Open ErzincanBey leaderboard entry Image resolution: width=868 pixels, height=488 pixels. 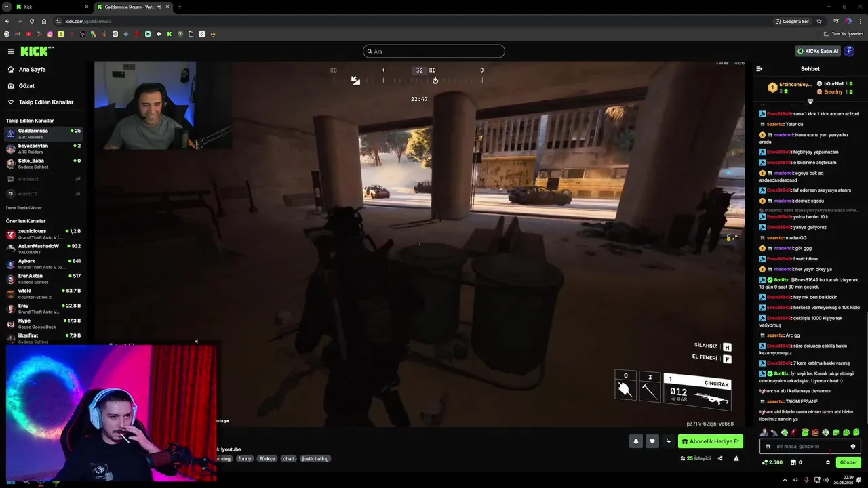pyautogui.click(x=791, y=87)
